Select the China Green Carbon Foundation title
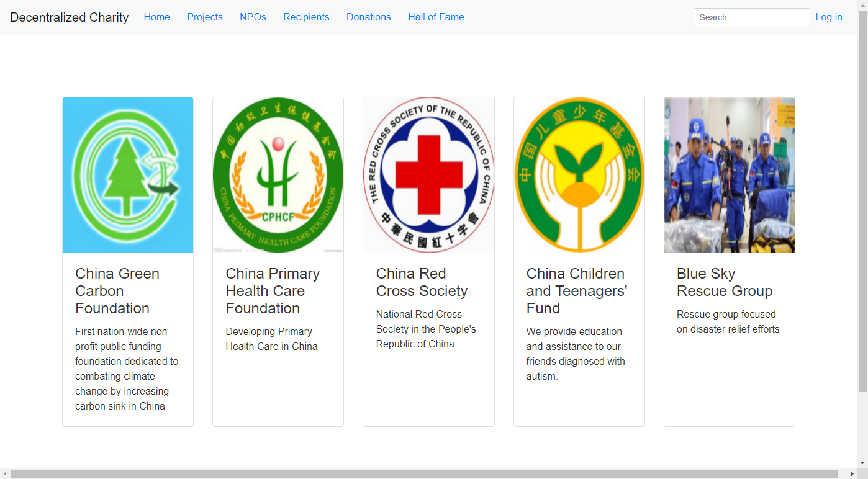This screenshot has width=868, height=479. coord(117,291)
